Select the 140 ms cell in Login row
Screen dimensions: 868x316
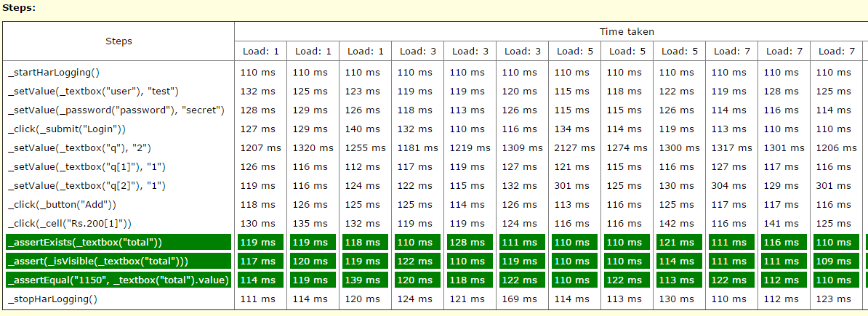(362, 129)
